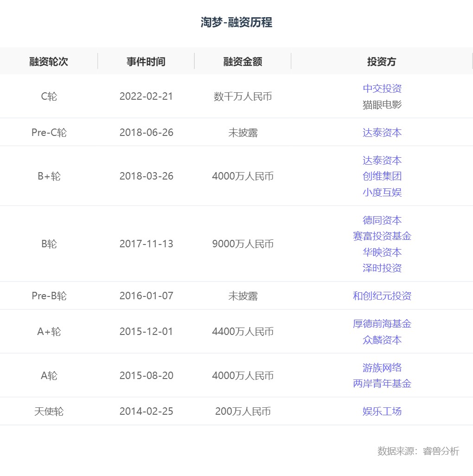Image resolution: width=473 pixels, height=476 pixels.
Task: Open the 娱乐工场 investor link
Action: coord(382,412)
